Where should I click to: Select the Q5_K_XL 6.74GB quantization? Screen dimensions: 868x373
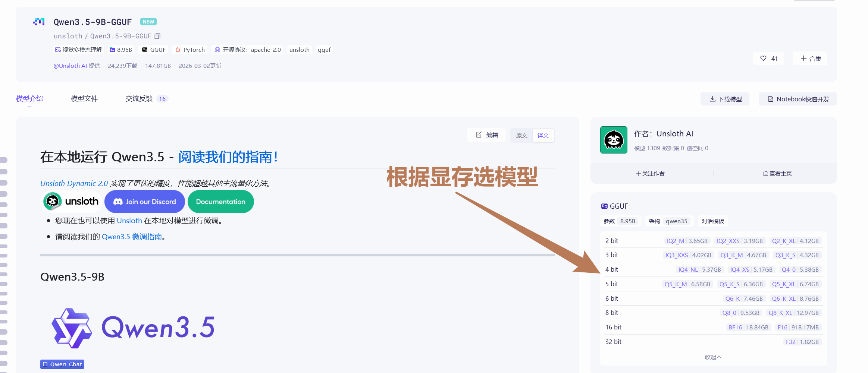click(795, 284)
